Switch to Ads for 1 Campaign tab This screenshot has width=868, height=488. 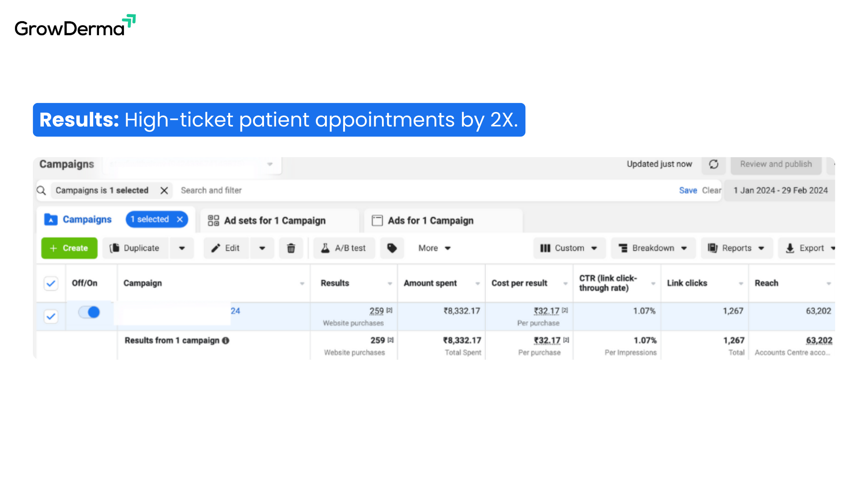[x=430, y=221]
